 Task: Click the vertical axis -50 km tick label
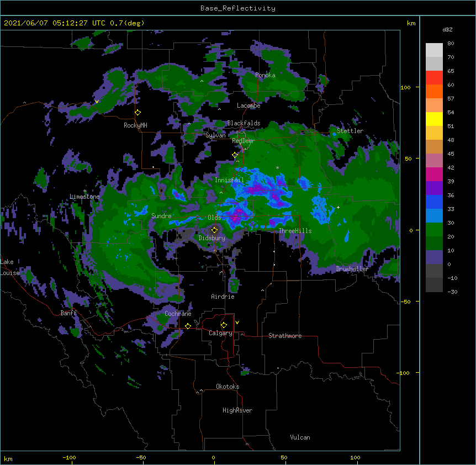(405, 302)
